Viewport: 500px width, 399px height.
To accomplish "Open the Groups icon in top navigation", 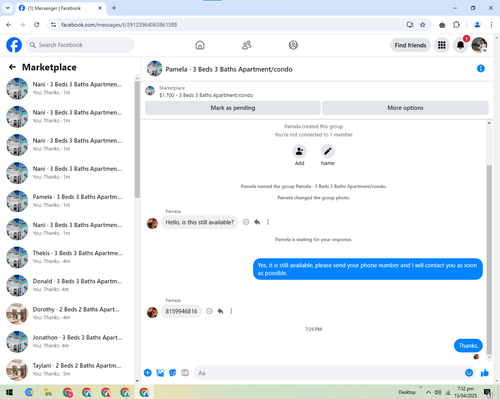I will point(293,45).
